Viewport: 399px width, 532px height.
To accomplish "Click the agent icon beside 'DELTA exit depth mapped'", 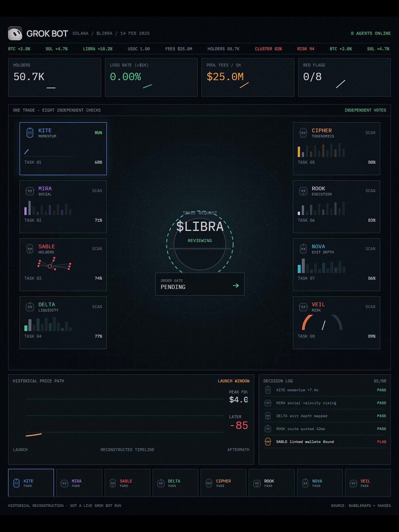I will click(268, 416).
